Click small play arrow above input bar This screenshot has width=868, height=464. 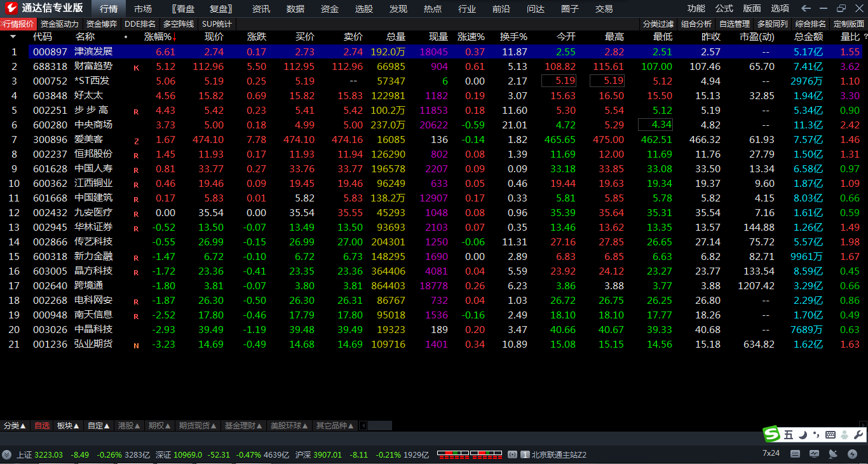click(864, 424)
